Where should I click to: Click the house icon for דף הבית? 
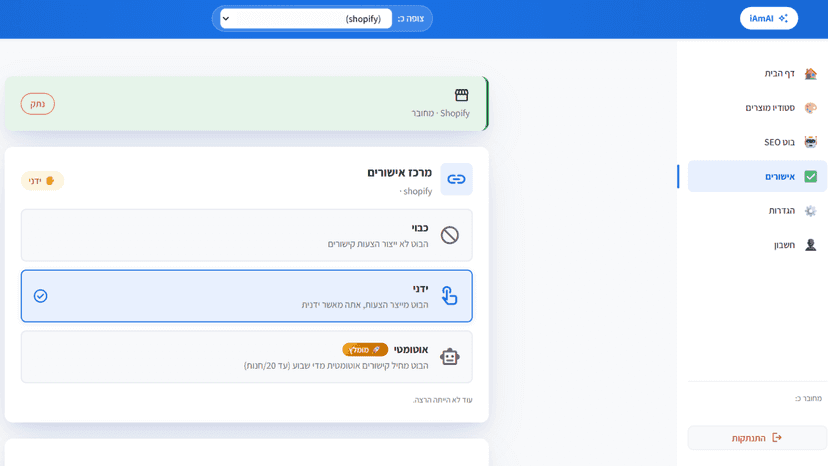[x=811, y=73]
